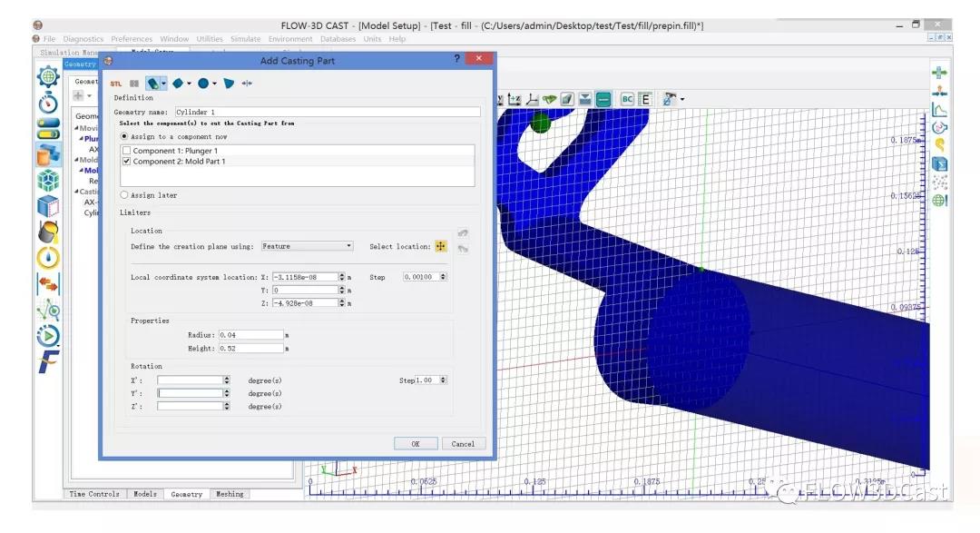Click the green play simulation sidebar icon

coord(48,336)
